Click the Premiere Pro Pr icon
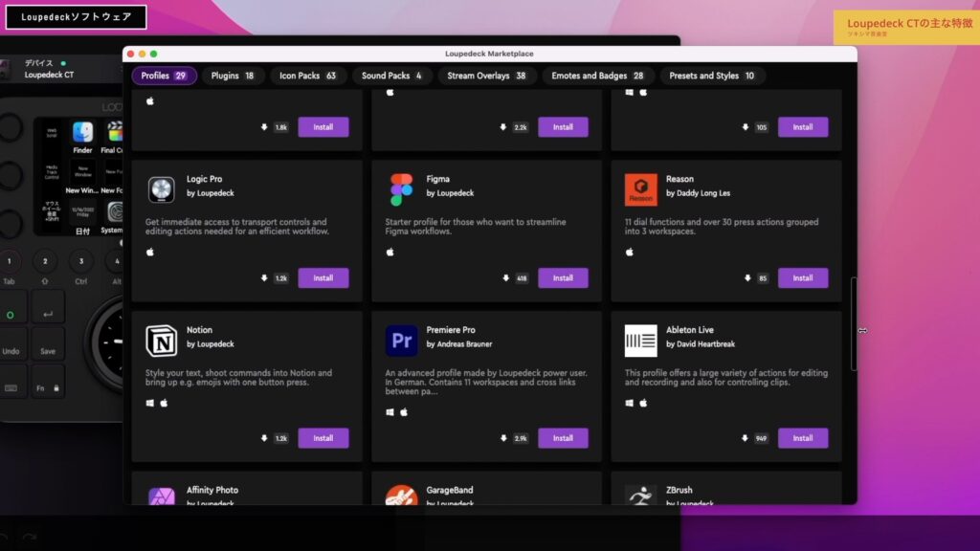The width and height of the screenshot is (980, 551). click(401, 341)
